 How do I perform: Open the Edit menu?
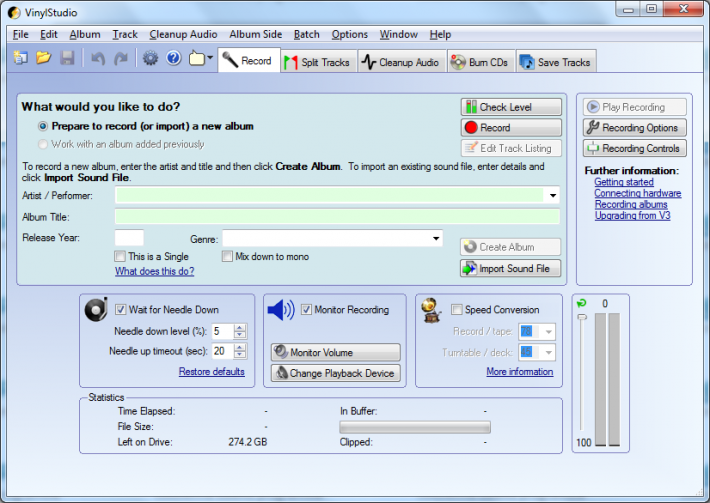[48, 34]
